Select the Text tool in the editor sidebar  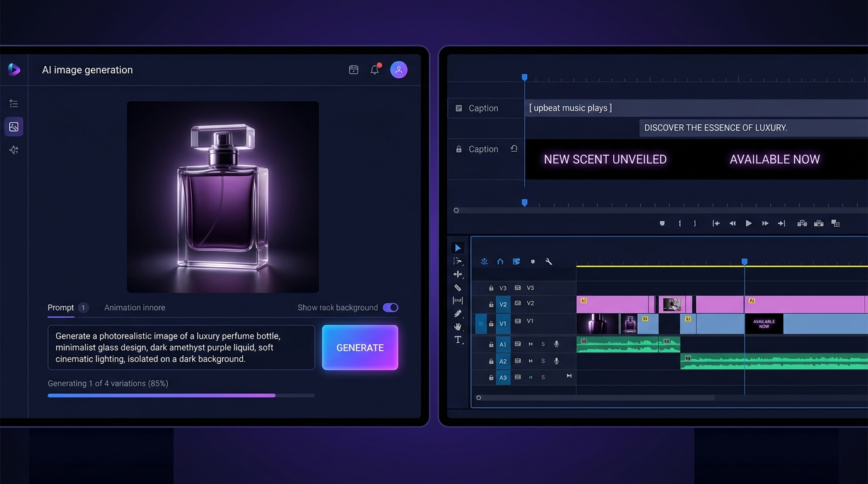tap(458, 340)
